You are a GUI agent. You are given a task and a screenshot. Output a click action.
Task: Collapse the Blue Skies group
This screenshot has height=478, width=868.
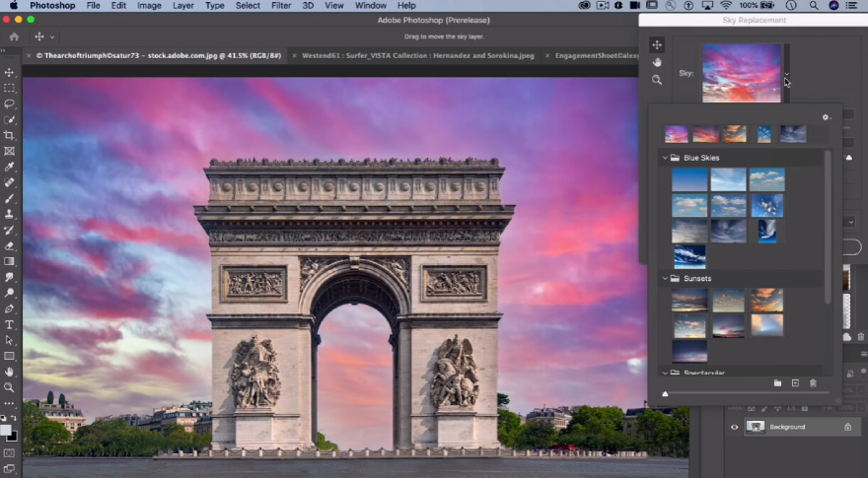coord(665,158)
